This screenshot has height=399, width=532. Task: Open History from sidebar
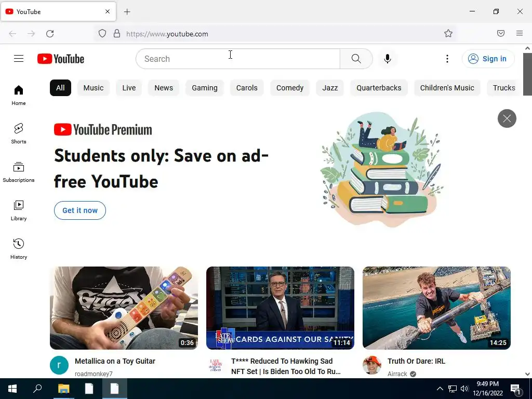tap(19, 249)
